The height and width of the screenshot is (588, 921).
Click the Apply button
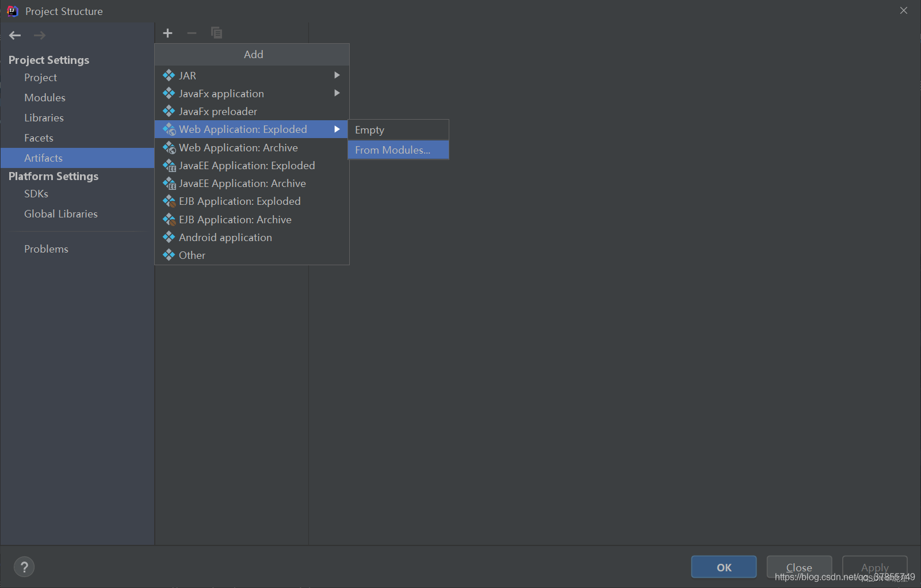point(874,567)
